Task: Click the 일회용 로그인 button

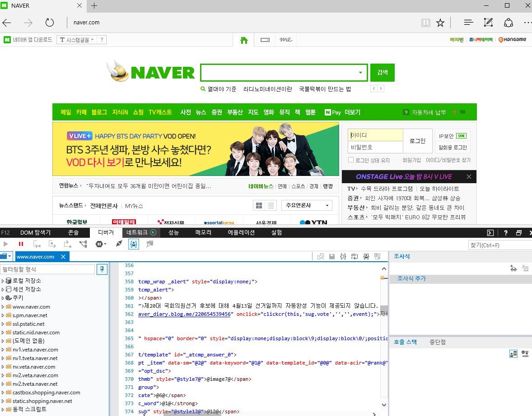Action: click(453, 148)
